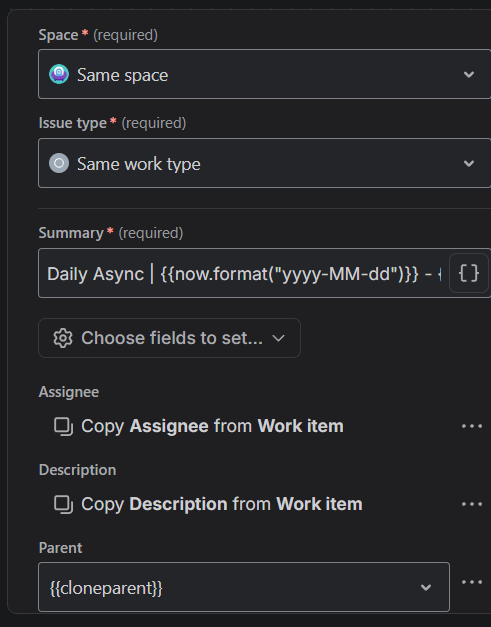Click the smart value braces icon in Summary
Screen dimensions: 491x627
tap(469, 274)
